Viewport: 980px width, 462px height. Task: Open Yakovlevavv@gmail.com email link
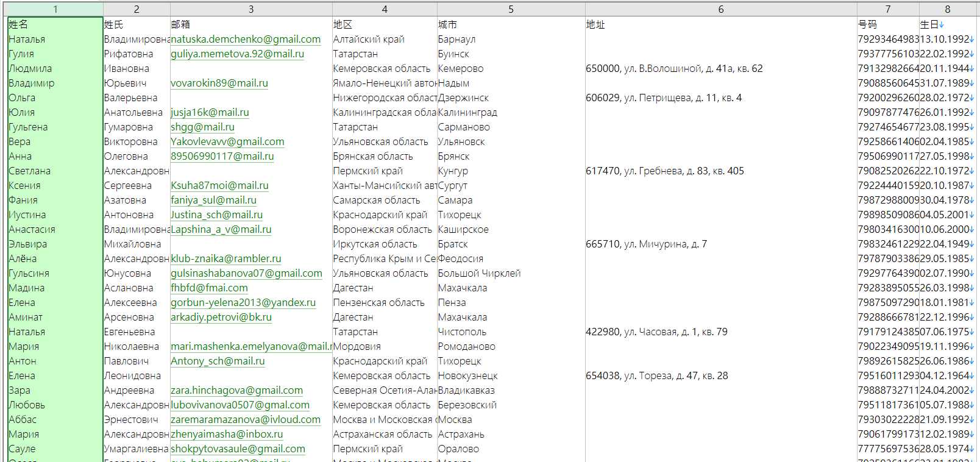pyautogui.click(x=227, y=141)
